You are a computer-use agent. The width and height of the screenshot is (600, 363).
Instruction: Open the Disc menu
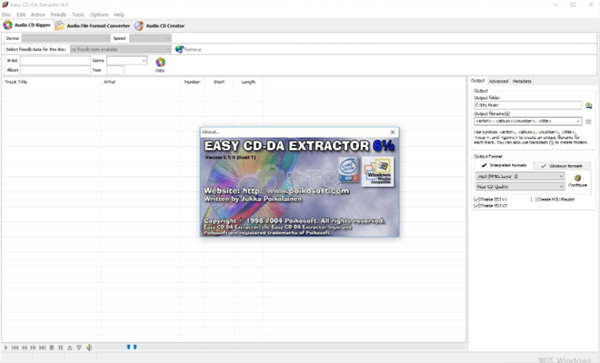(7, 15)
